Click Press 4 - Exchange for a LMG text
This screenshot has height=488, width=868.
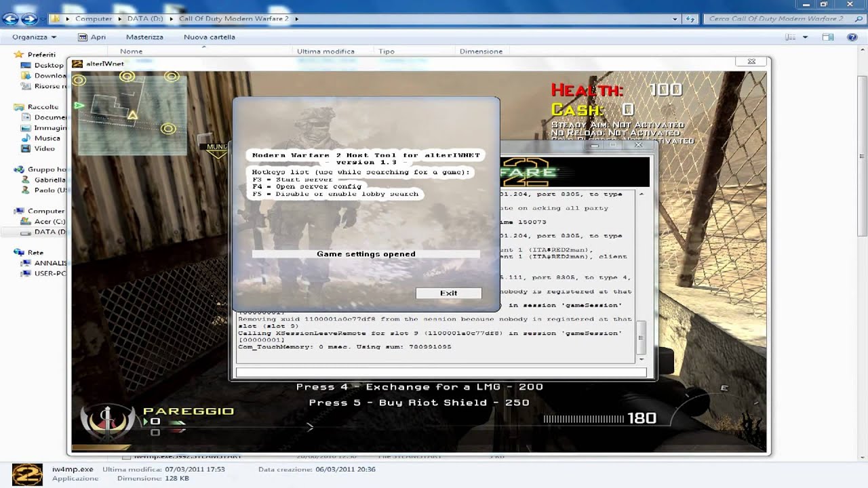tap(419, 387)
